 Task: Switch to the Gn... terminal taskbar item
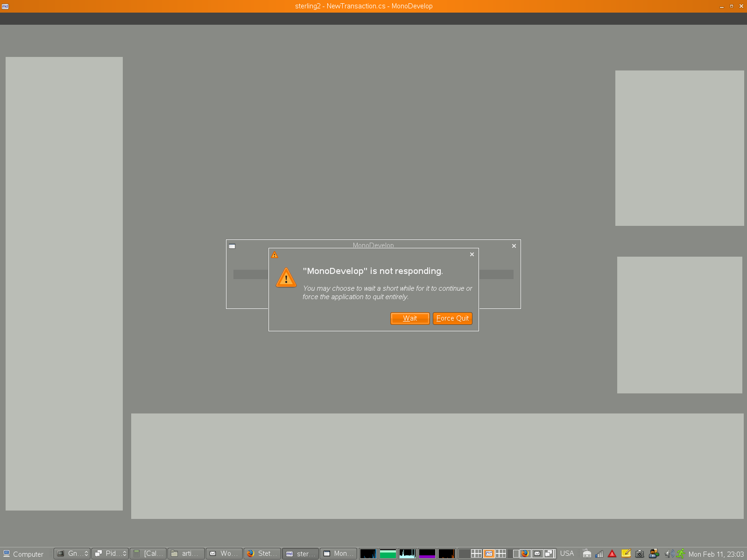[x=71, y=553]
